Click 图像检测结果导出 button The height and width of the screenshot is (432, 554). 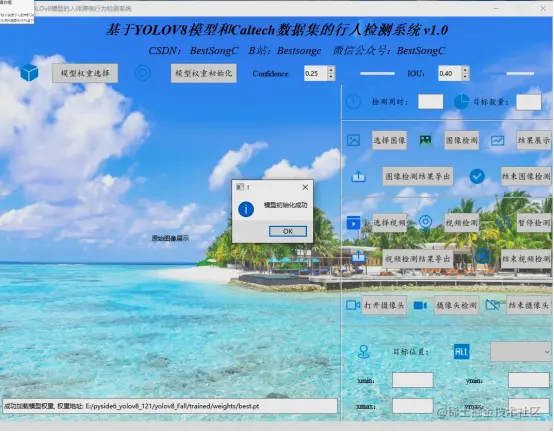418,176
